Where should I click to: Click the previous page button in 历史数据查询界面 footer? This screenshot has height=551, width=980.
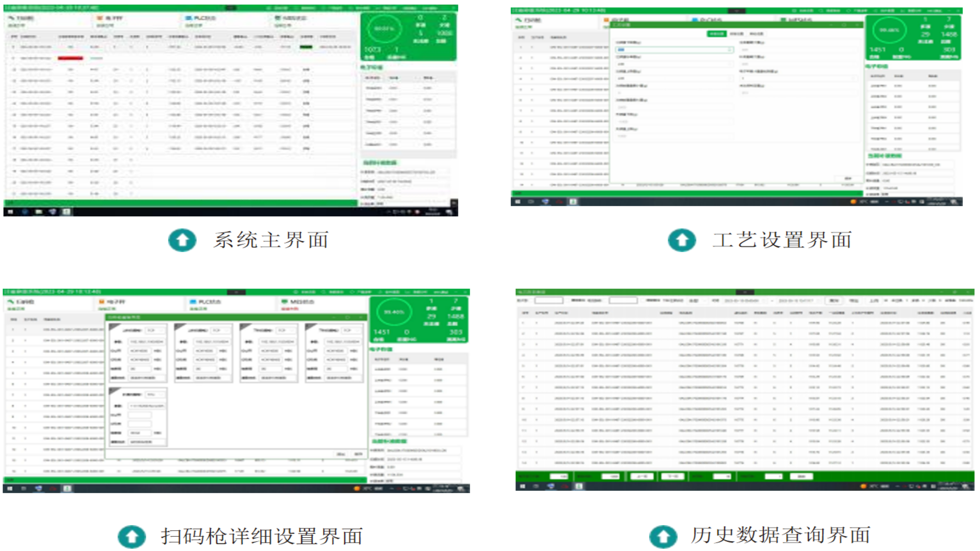pyautogui.click(x=642, y=476)
